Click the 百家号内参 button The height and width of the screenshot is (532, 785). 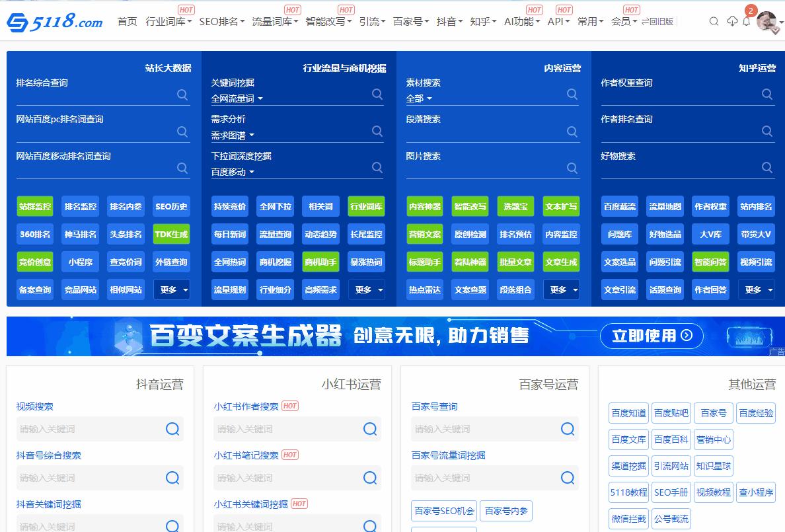(506, 511)
